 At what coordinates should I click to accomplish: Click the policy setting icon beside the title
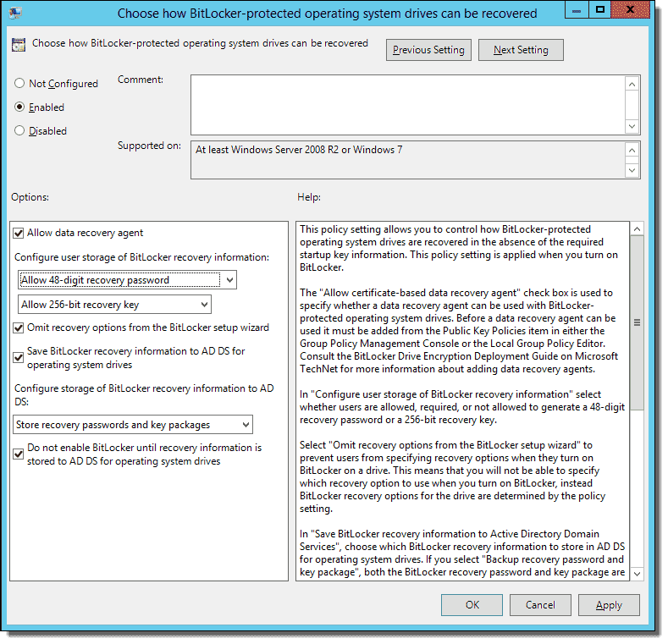pyautogui.click(x=19, y=45)
